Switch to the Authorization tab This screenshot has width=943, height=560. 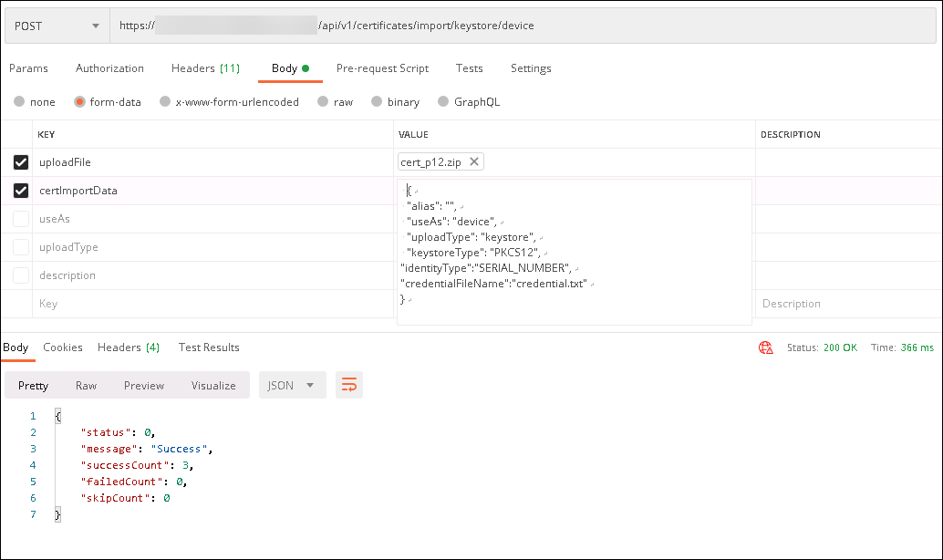tap(109, 68)
